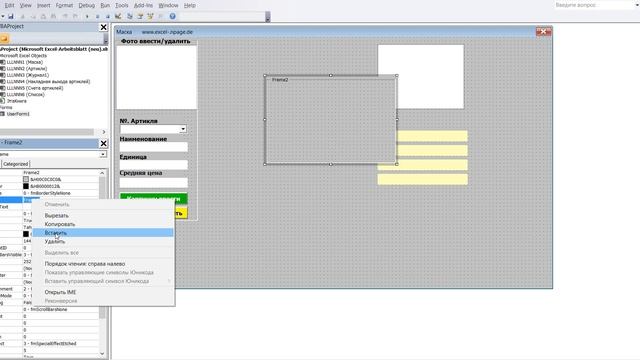
Task: Open the Edit menu
Action: [x=9, y=5]
